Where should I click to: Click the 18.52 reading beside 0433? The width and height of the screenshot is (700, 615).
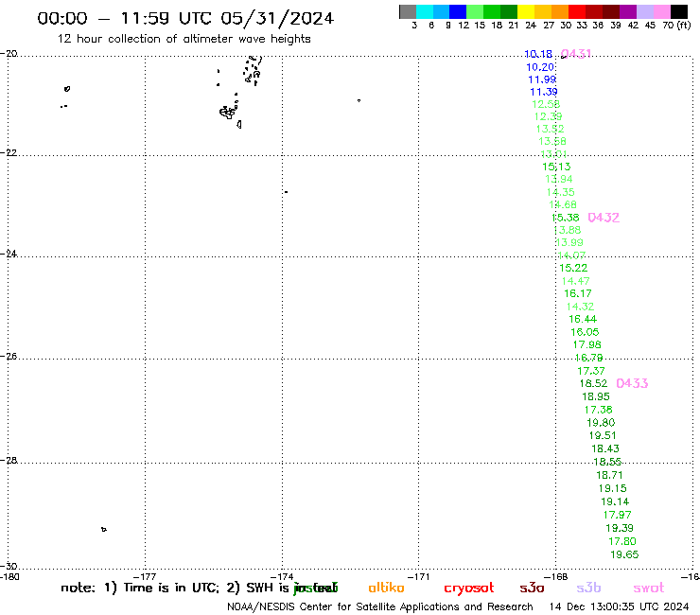coord(593,383)
